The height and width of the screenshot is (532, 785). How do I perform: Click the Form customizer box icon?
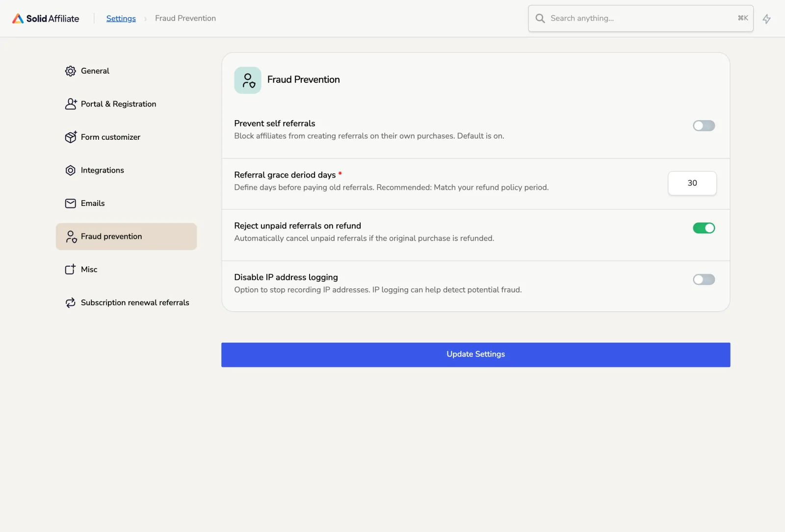(x=71, y=137)
